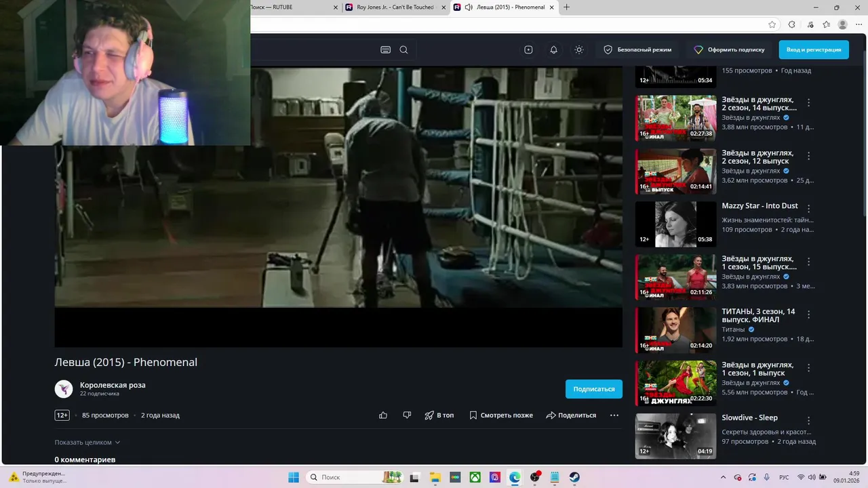The image size is (868, 488).
Task: Click the video player frame
Action: 338,207
